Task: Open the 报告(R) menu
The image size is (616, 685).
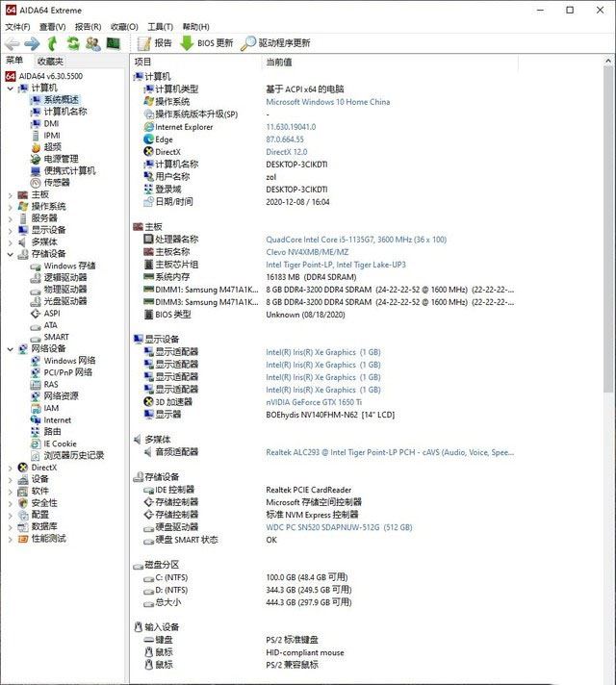Action: pos(88,27)
